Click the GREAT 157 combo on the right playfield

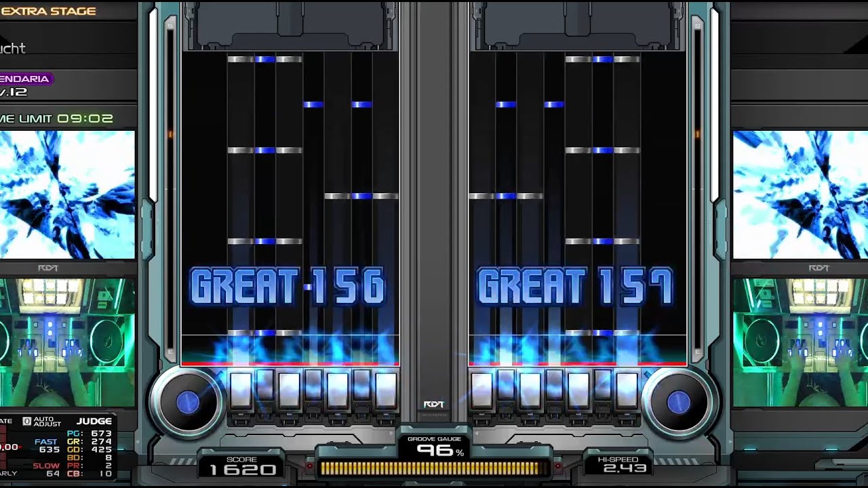[576, 286]
